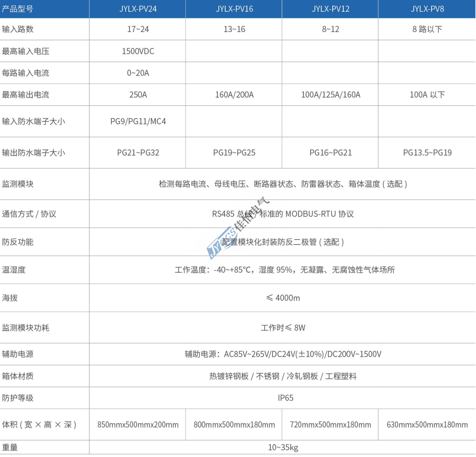Screen dimensions: 476x457
Task: Click the cell '13~16'
Action: pyautogui.click(x=234, y=29)
